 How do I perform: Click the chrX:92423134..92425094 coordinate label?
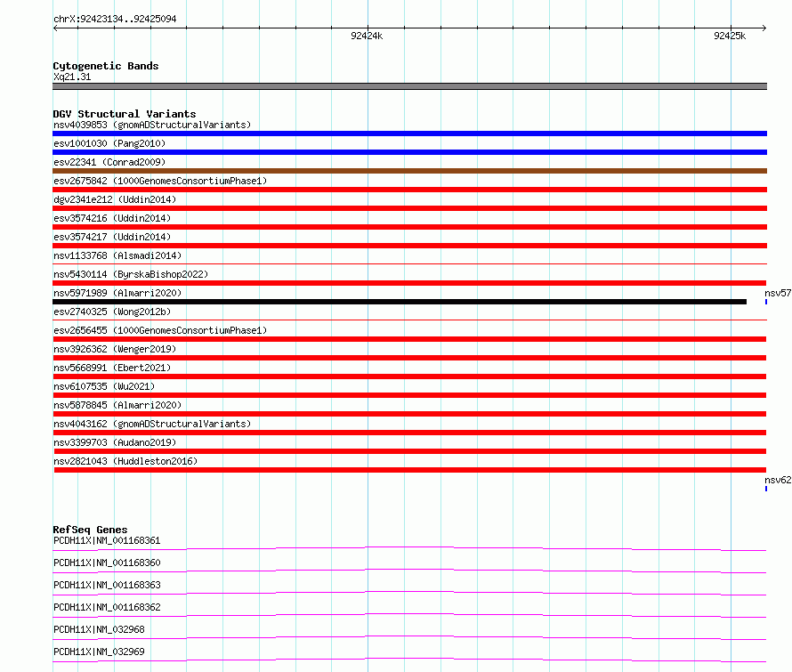(x=115, y=19)
